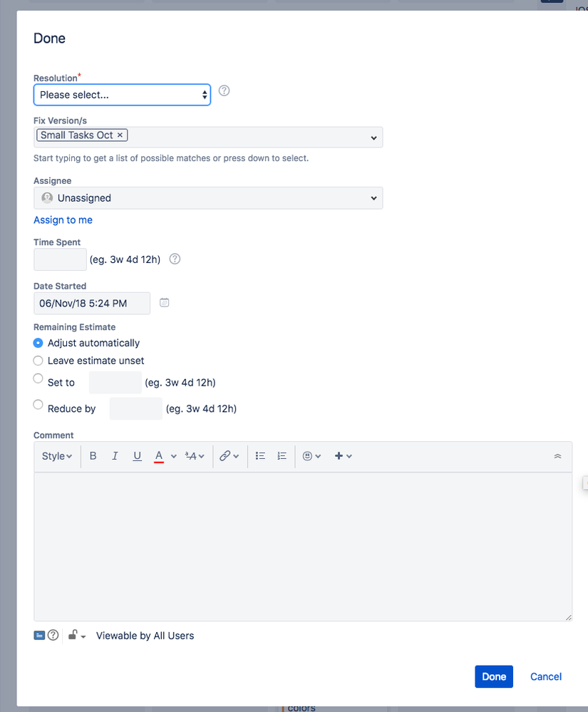Click the help icon beside Resolution
The image size is (588, 712).
tap(225, 91)
